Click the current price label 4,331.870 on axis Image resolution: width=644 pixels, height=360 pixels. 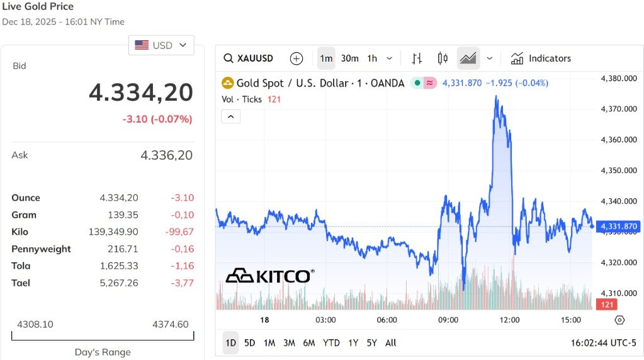(618, 226)
